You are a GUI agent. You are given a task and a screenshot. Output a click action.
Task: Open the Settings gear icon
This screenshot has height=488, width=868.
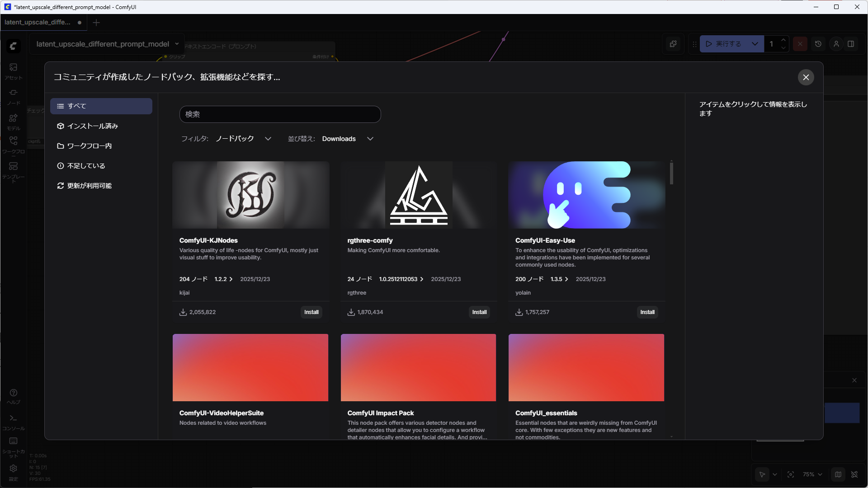tap(13, 469)
